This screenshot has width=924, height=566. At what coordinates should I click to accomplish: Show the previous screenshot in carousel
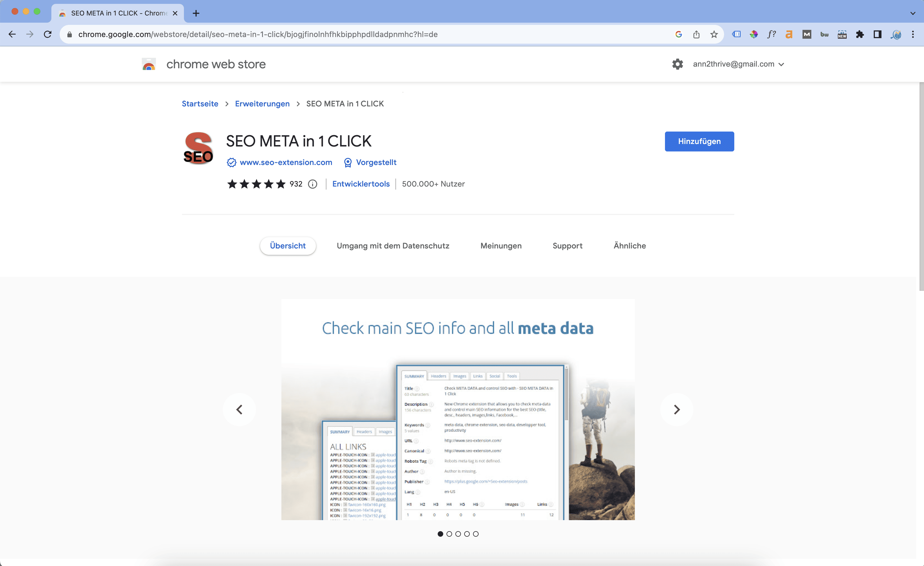click(x=239, y=409)
